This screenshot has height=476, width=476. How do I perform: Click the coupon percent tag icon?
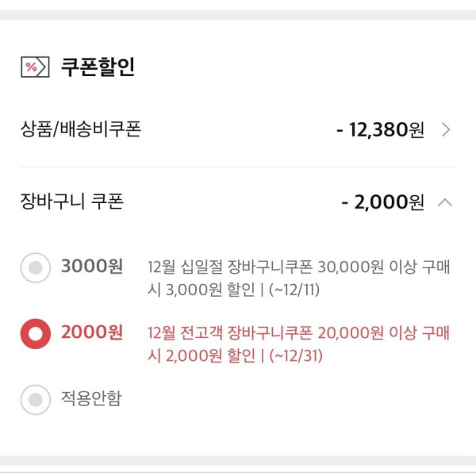[x=35, y=67]
